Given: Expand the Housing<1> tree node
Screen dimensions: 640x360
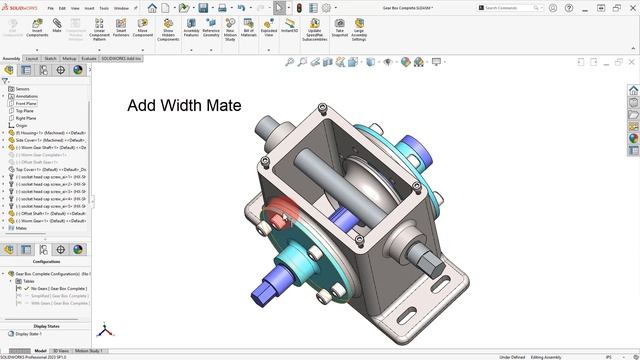Looking at the screenshot, I should (3, 133).
